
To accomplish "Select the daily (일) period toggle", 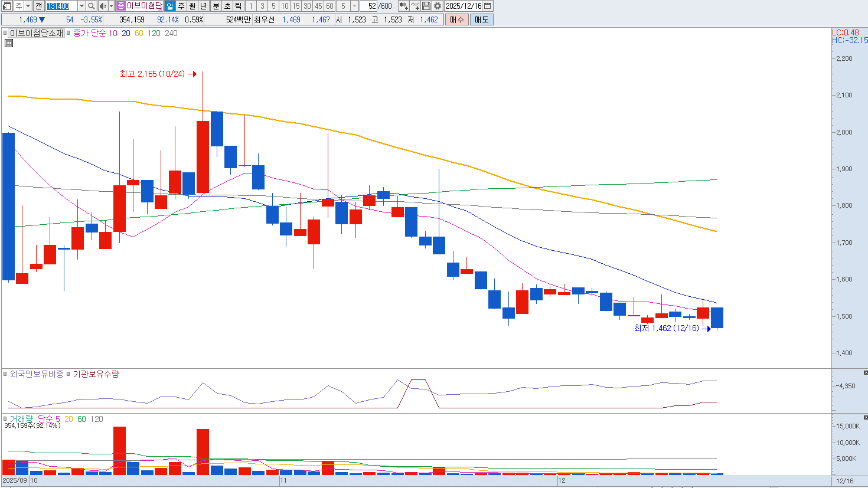I will 170,6.
